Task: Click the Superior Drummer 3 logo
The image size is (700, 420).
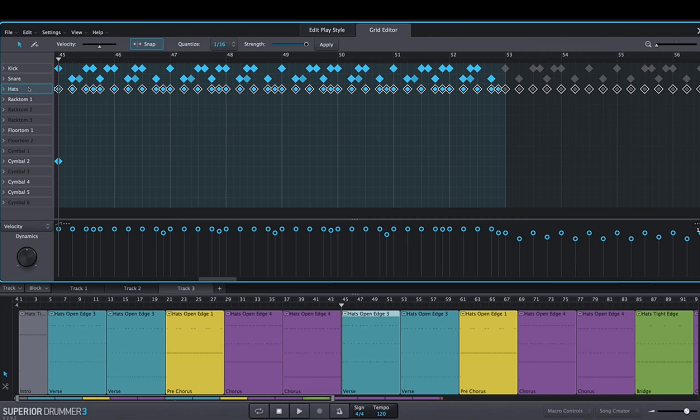Action: pyautogui.click(x=45, y=412)
